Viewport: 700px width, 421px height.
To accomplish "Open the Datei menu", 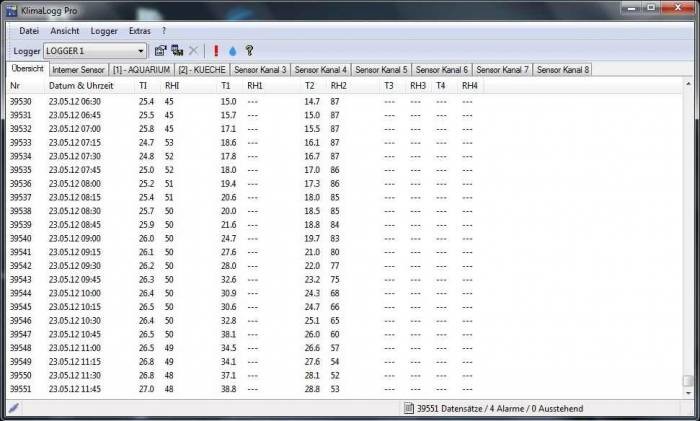I will coord(29,31).
